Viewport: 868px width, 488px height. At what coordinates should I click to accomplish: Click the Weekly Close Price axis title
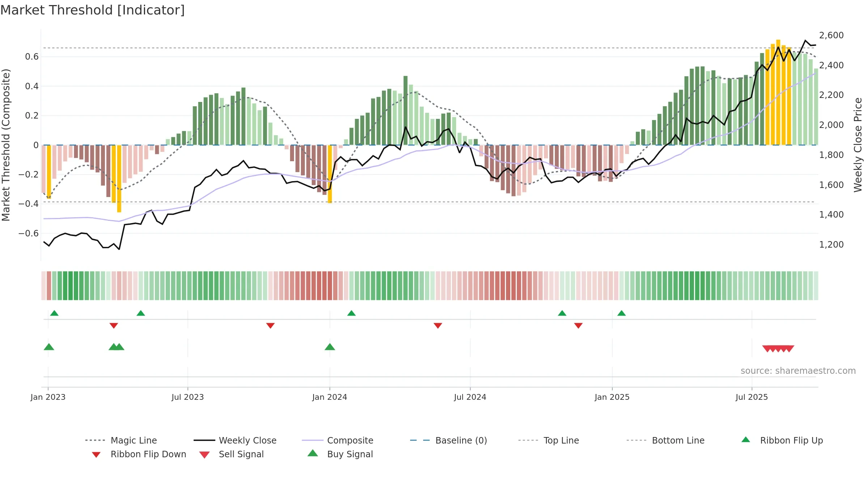tap(858, 145)
